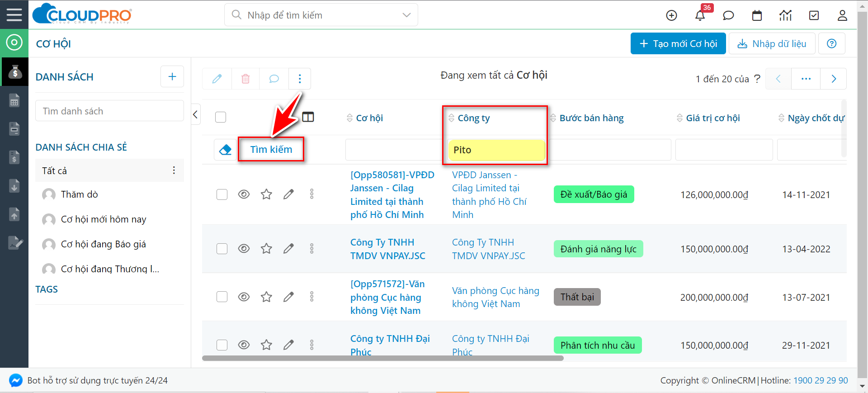Open [Opp571572]-Văn phòng Cục hàng không opportunity link
Screen dimensions: 868x393
point(387,297)
